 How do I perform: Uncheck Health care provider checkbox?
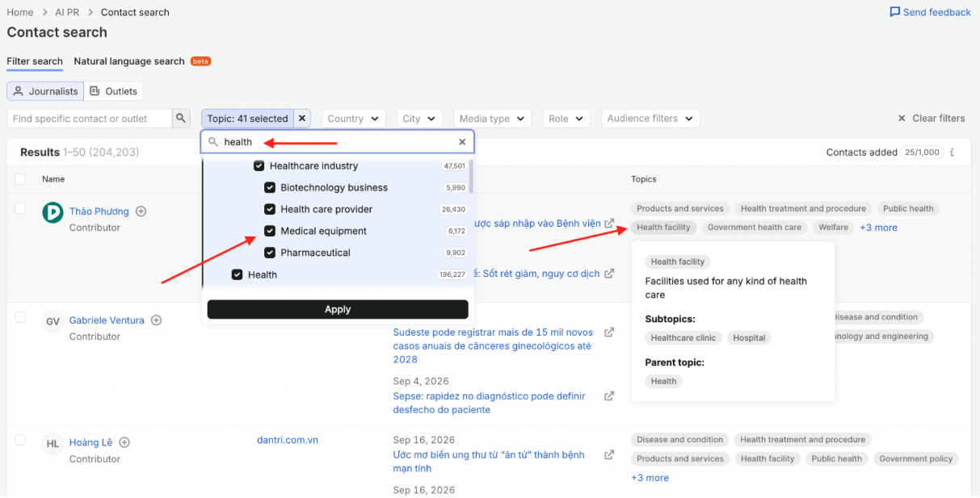[270, 210]
